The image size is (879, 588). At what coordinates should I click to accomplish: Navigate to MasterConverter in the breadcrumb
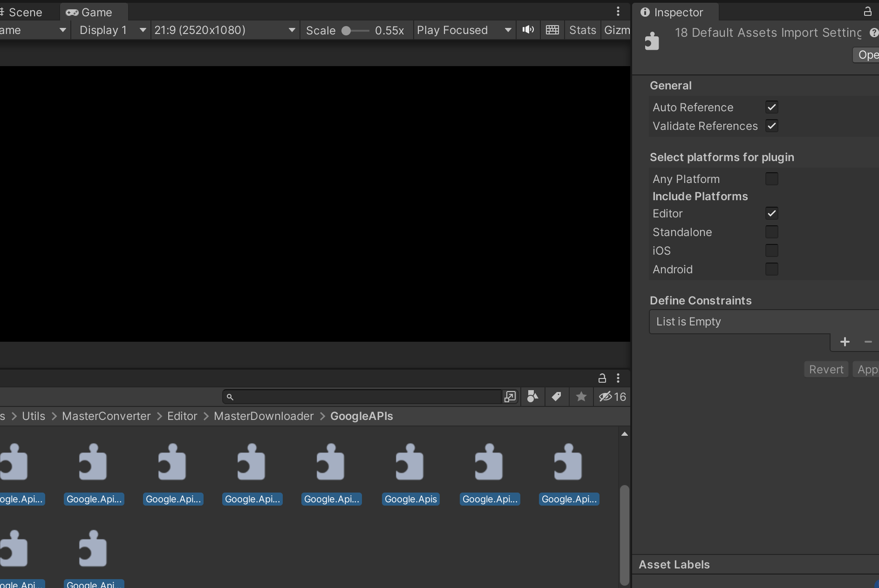pos(106,416)
